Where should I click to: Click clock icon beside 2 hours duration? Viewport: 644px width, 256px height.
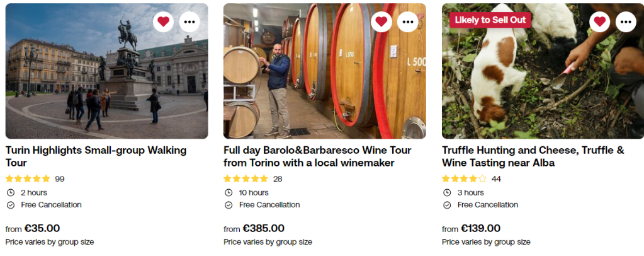click(x=10, y=192)
